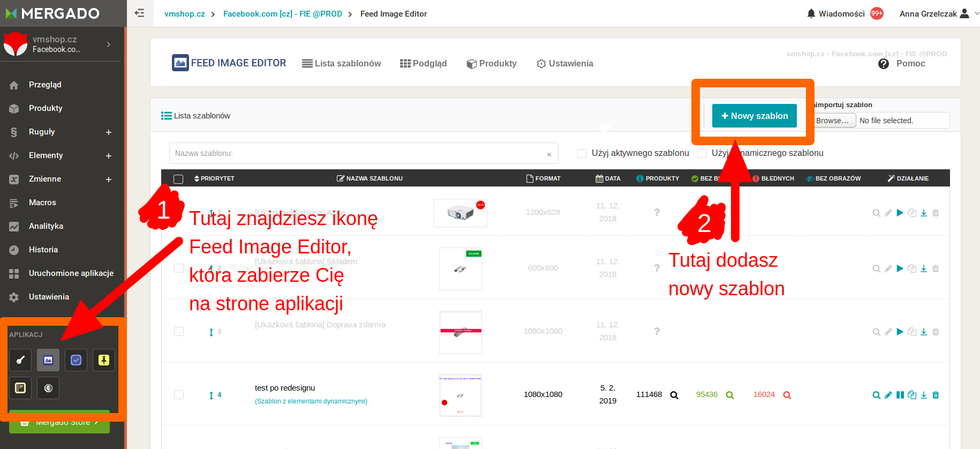Activate the 1200x628 template with play icon
The image size is (980, 449).
900,213
